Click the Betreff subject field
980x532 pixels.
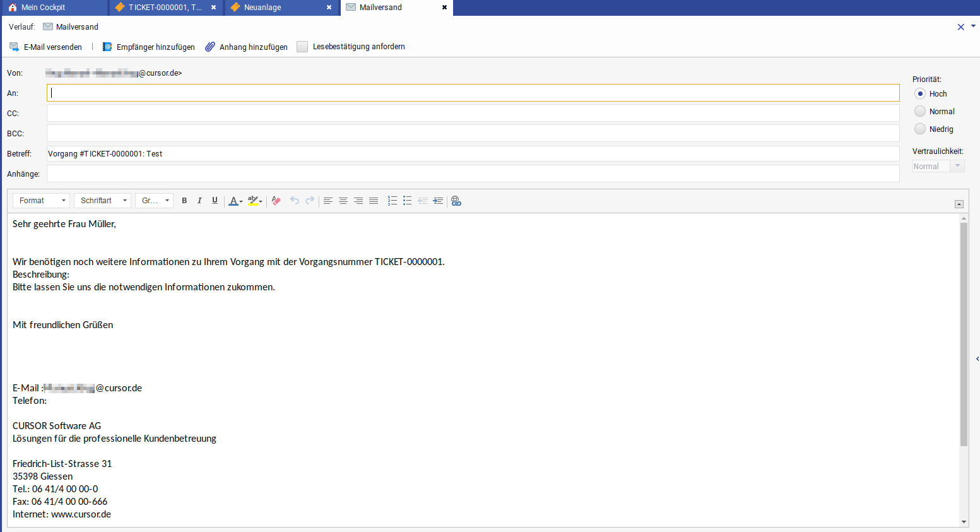tap(473, 153)
